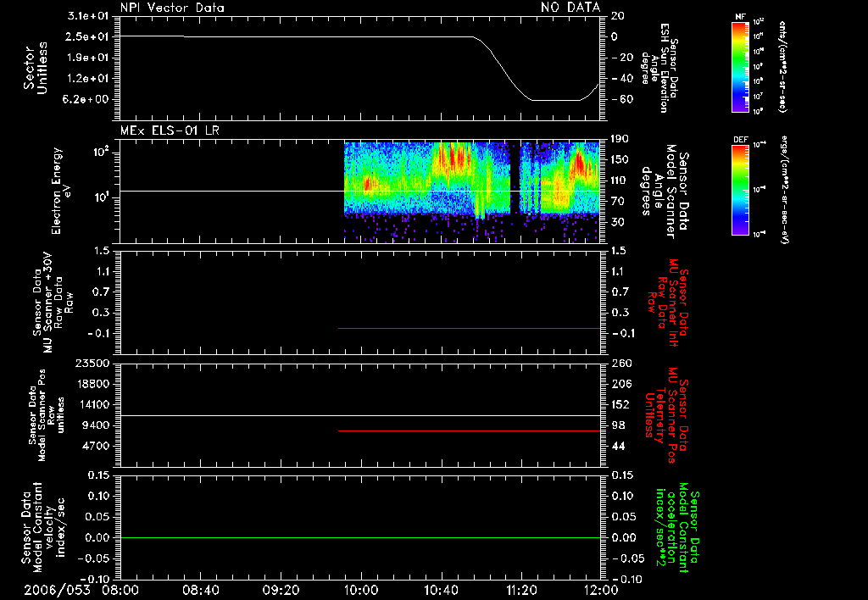The height and width of the screenshot is (600, 868).
Task: Click the DEF color scale bar
Action: pyautogui.click(x=740, y=190)
